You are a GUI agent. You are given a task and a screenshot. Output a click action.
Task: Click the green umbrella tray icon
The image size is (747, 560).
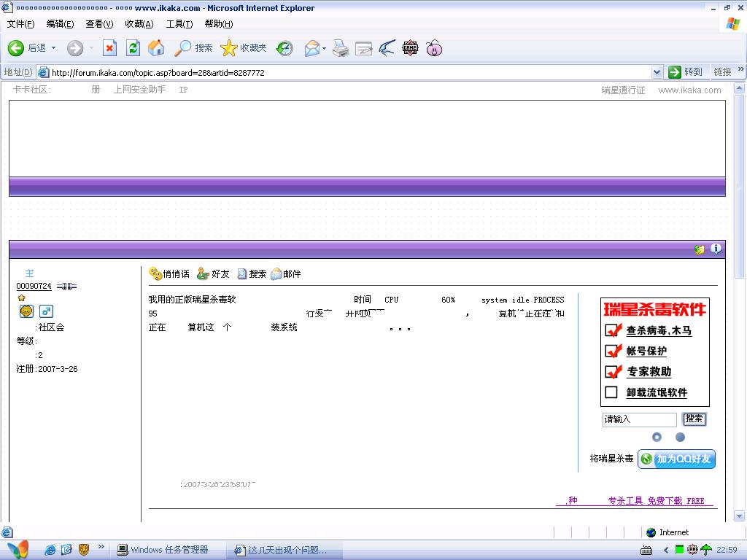pos(706,550)
